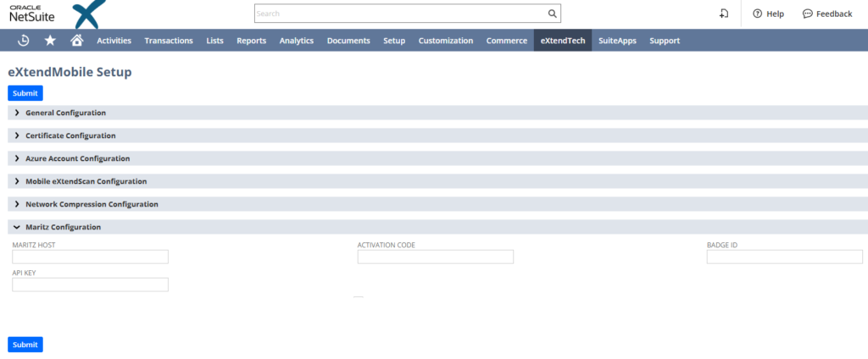Click the API Key input field

point(90,284)
